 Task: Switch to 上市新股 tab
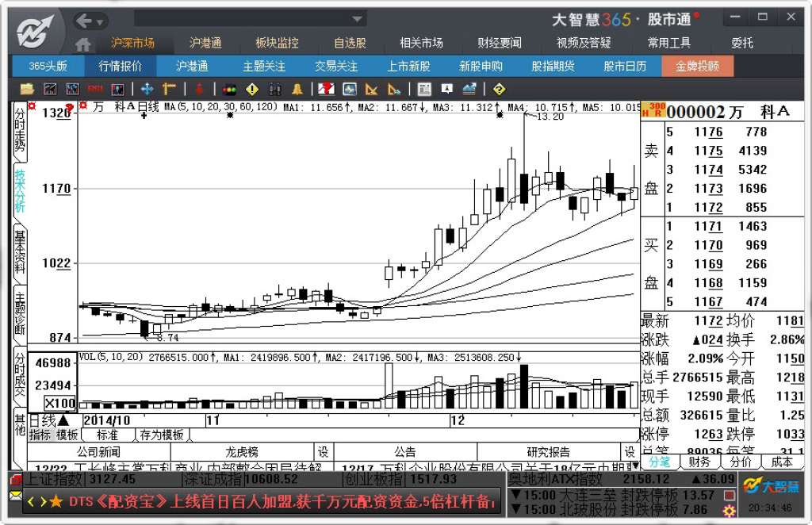(x=408, y=67)
